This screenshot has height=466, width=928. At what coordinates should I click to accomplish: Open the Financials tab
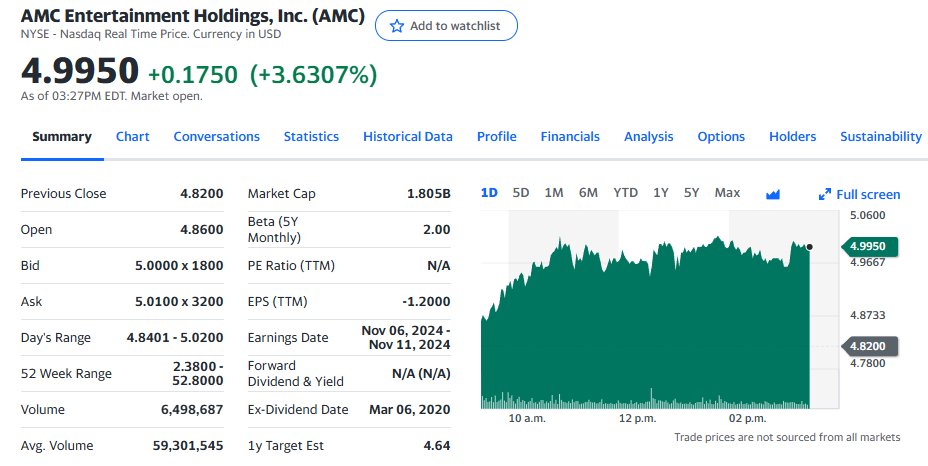570,137
